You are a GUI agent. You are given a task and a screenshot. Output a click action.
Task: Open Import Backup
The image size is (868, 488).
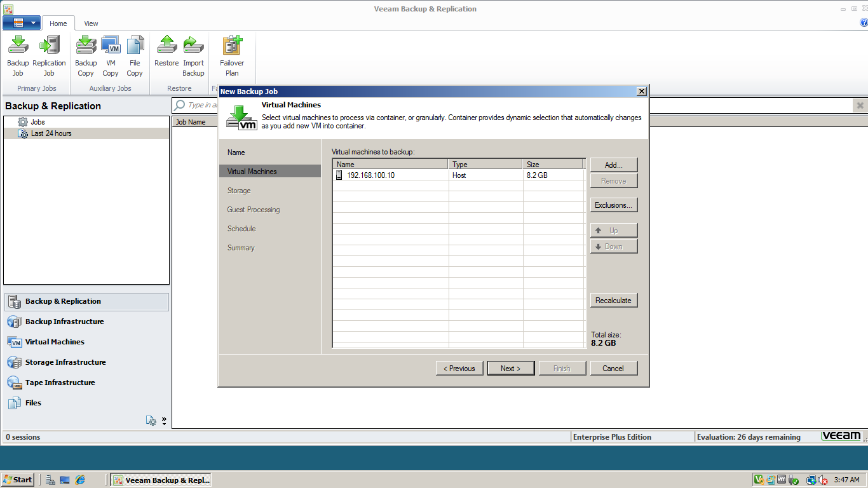193,54
